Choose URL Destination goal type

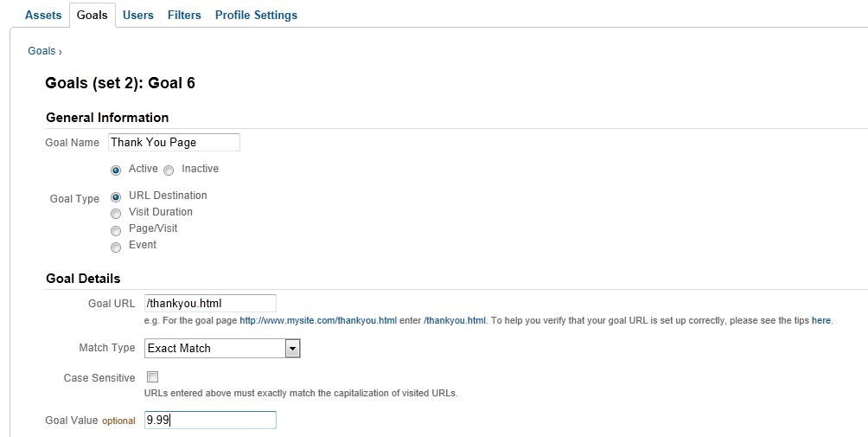point(116,197)
